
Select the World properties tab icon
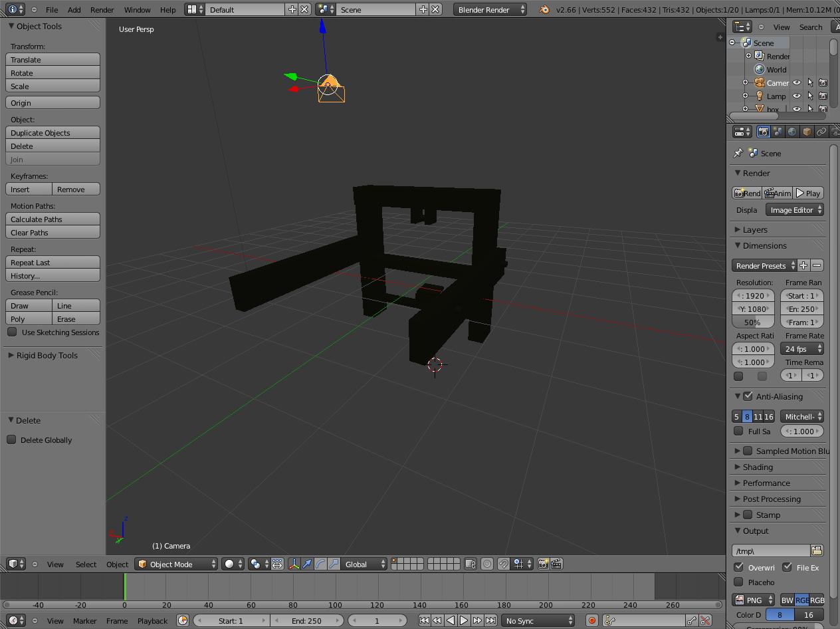(x=792, y=132)
